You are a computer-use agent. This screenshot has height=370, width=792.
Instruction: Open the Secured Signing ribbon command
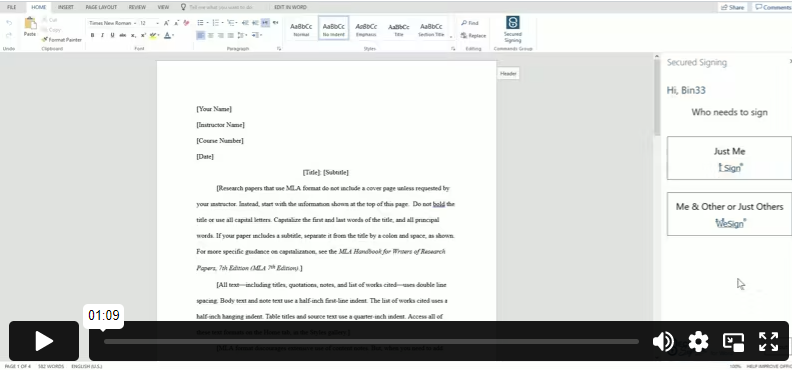click(513, 29)
